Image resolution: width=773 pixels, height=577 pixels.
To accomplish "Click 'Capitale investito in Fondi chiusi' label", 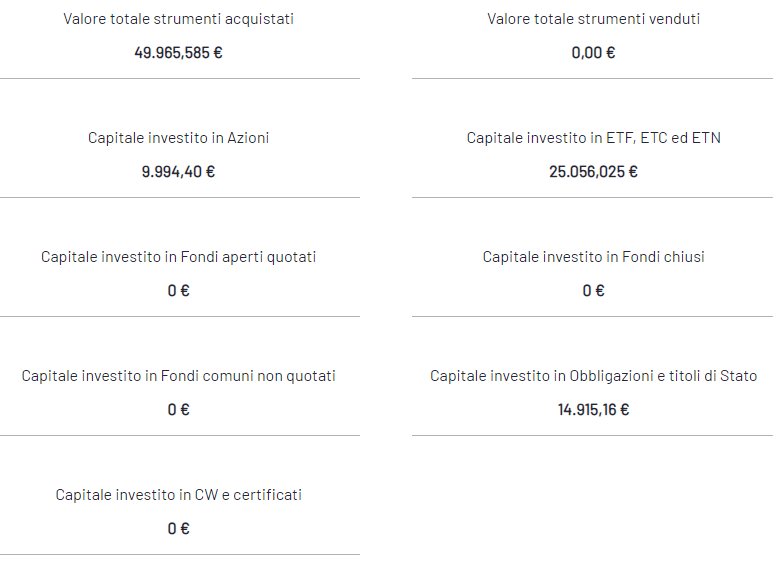I will (594, 257).
